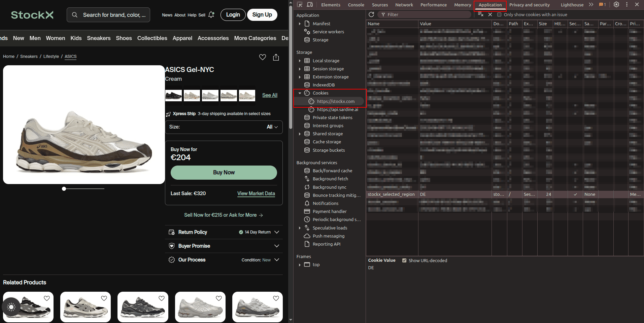
Task: Uncheck Show URL-decoded checkbox
Action: pos(404,260)
